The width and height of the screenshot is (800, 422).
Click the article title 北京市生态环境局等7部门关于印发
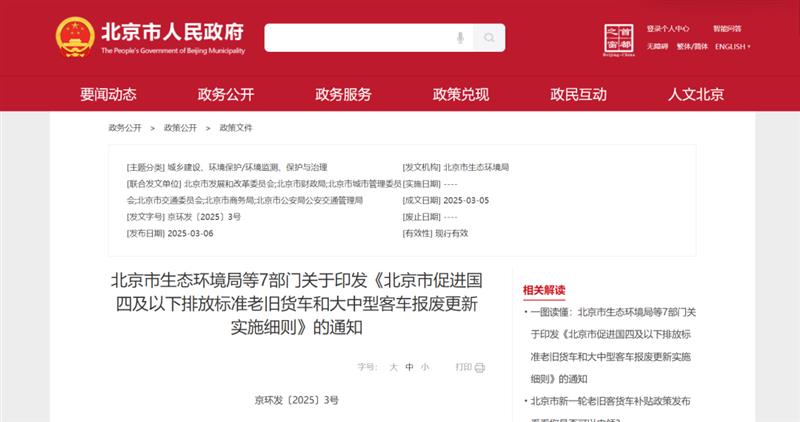tap(296, 304)
